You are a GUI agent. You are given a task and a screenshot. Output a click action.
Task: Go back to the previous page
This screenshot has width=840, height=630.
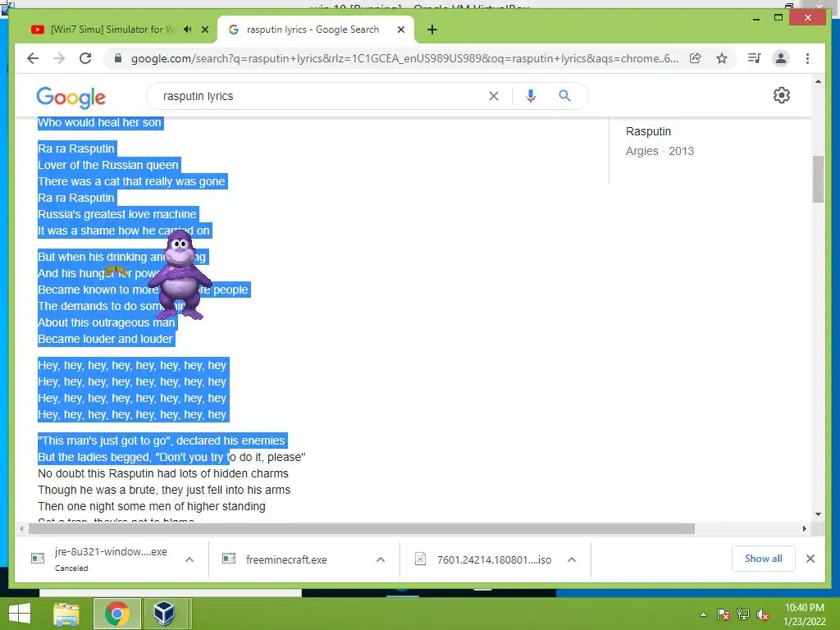coord(33,58)
